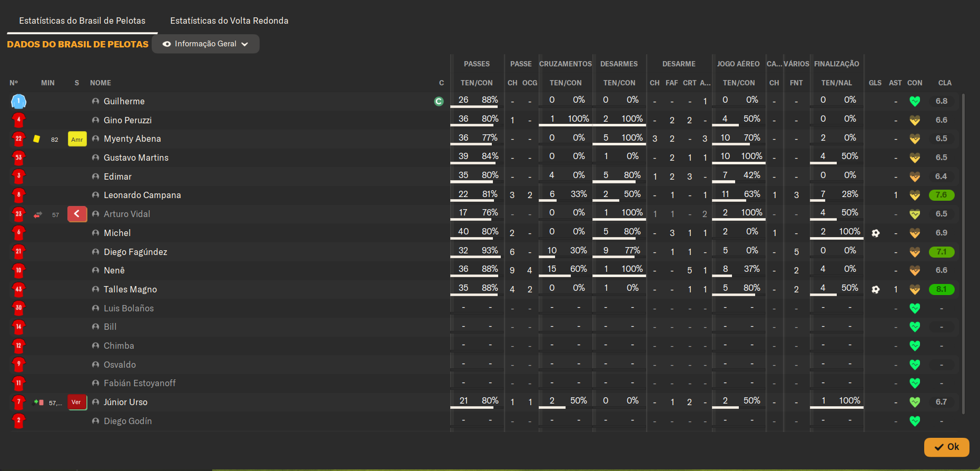
Task: Click Arturo Vidal's substitution arrows icon
Action: pos(38,214)
